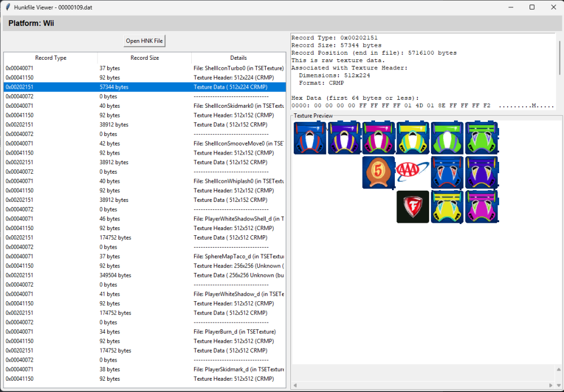
Task: Select the ShellIconTurbo0 file row
Action: pos(144,68)
